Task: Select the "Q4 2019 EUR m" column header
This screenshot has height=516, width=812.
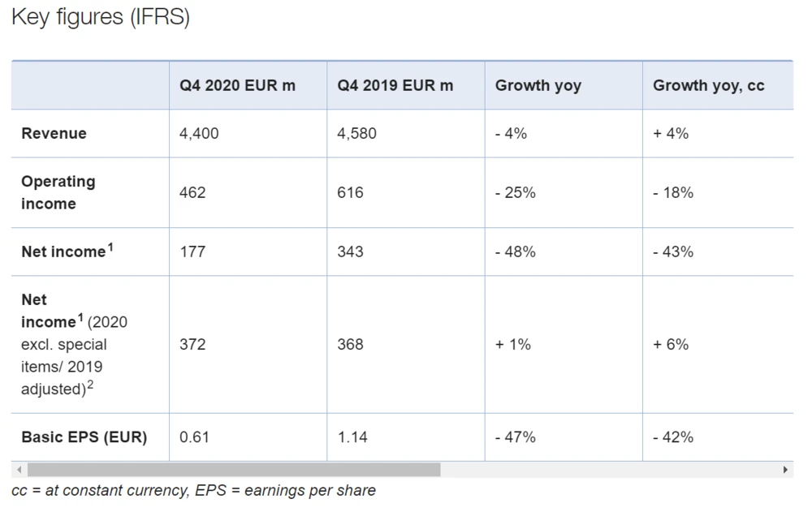Action: (x=395, y=85)
